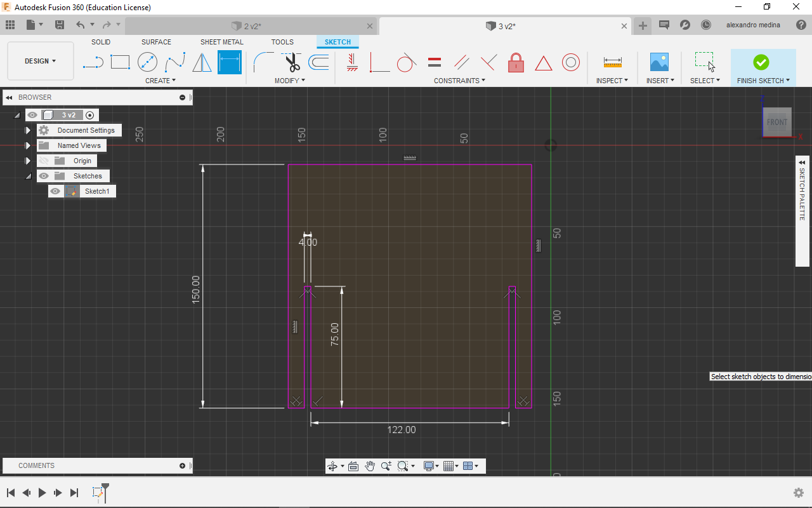Choose the Center Diameter Circle tool
This screenshot has width=812, height=508.
(x=147, y=62)
